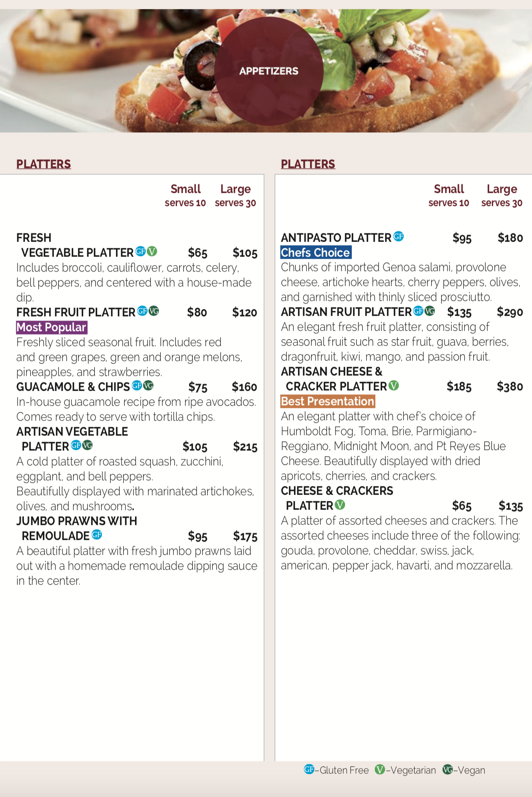Click the vegan icon beside Guacamole & Chips
The image size is (532, 797).
[148, 385]
